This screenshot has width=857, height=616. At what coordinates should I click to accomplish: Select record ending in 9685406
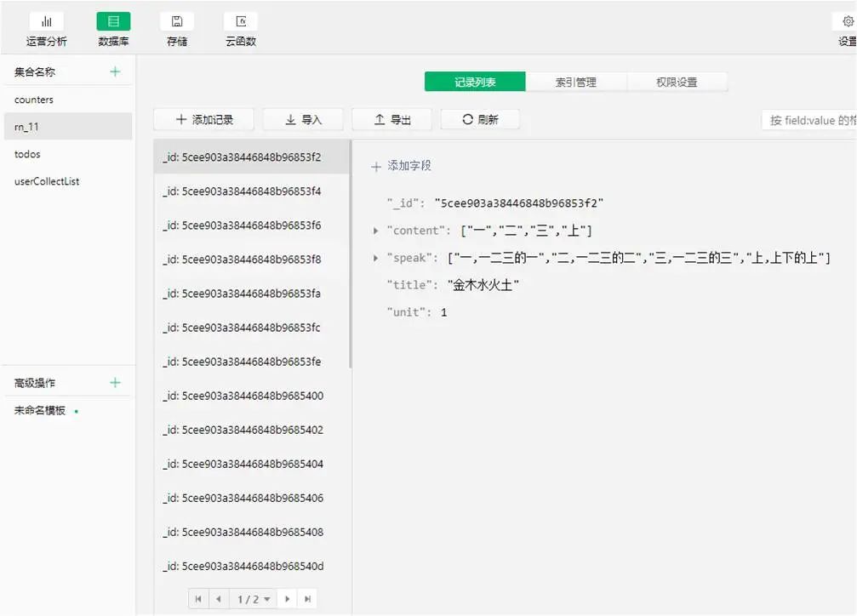coord(251,498)
